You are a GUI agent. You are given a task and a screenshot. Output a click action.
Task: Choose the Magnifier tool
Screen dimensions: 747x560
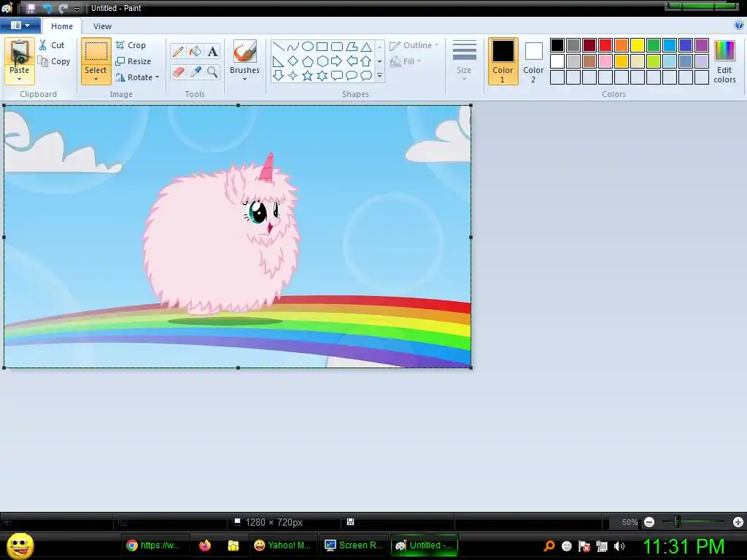pyautogui.click(x=212, y=72)
